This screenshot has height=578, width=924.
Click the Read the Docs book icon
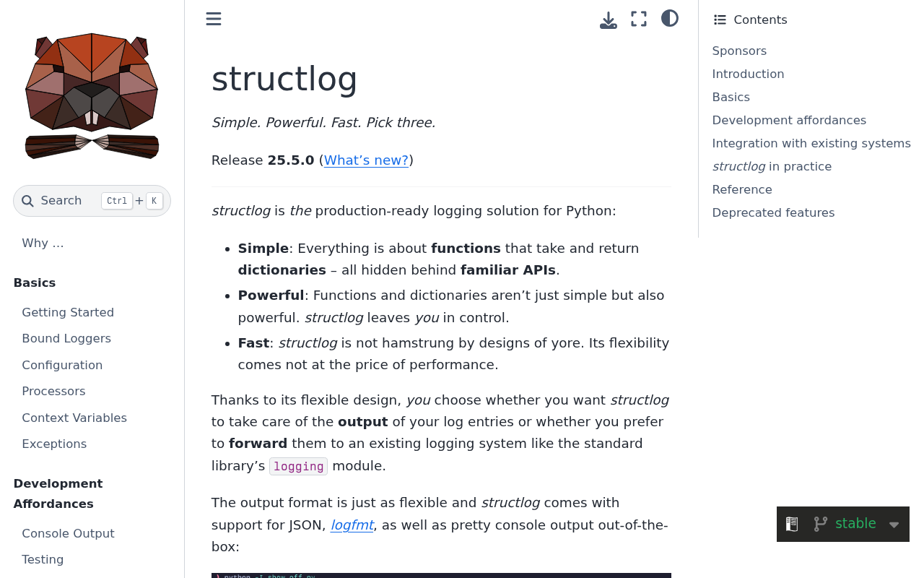pos(792,522)
